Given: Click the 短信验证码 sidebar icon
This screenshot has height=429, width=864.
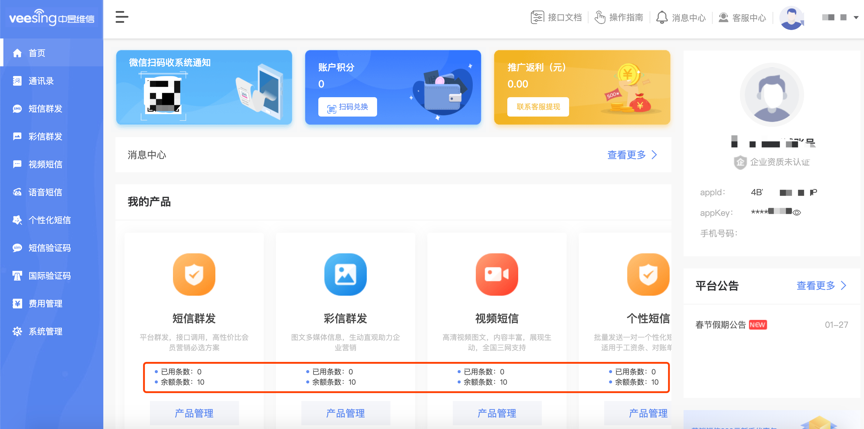Looking at the screenshot, I should 17,248.
